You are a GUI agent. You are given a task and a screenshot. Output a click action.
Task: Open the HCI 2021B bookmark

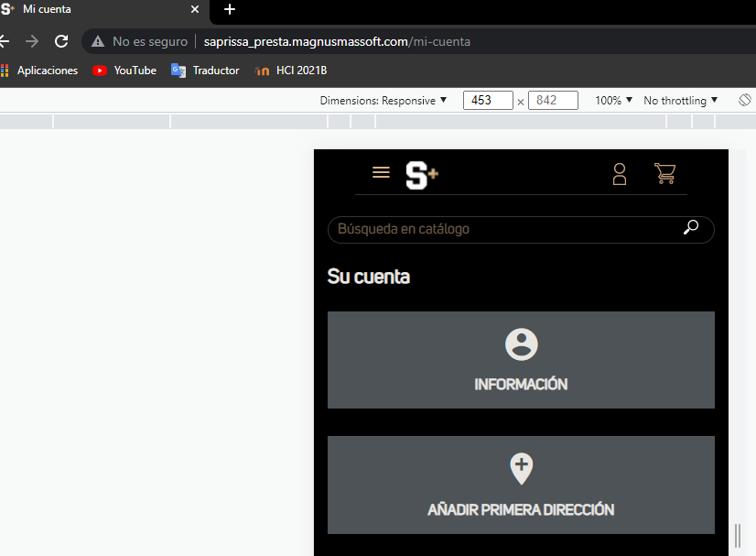pos(290,71)
